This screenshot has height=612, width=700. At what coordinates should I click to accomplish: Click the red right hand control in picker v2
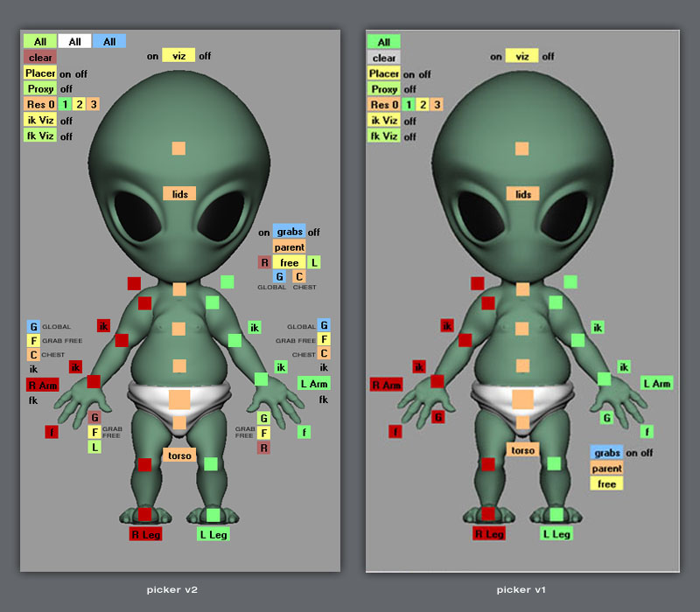click(x=94, y=381)
